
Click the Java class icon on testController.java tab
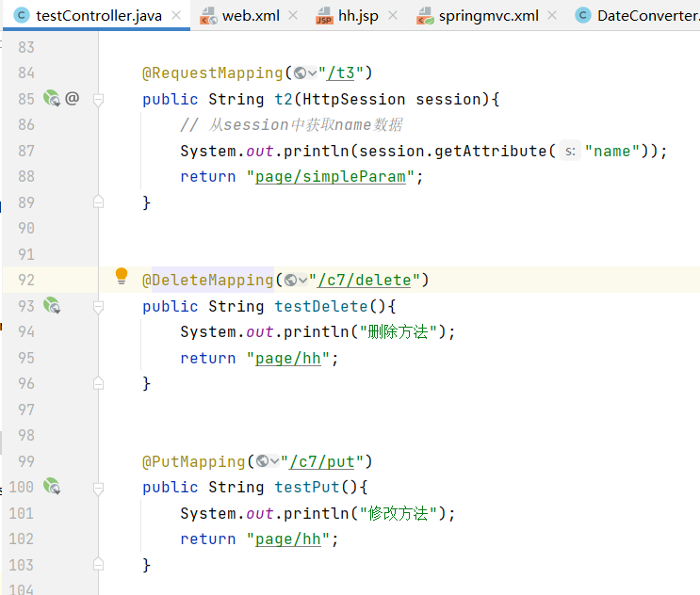point(22,16)
